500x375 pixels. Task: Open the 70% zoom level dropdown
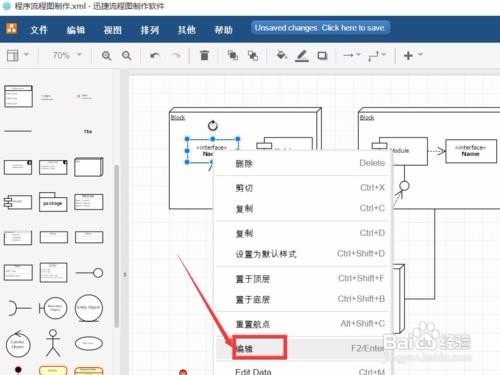click(67, 55)
